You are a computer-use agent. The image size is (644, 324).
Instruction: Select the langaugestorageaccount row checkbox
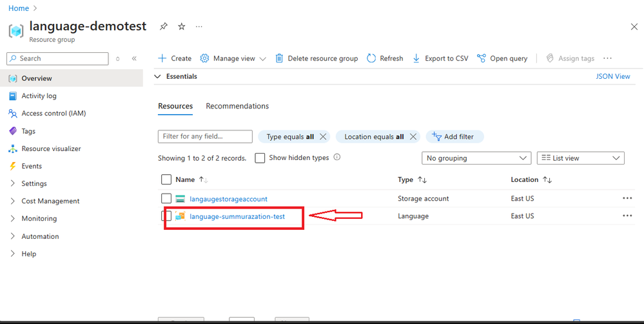pyautogui.click(x=166, y=199)
